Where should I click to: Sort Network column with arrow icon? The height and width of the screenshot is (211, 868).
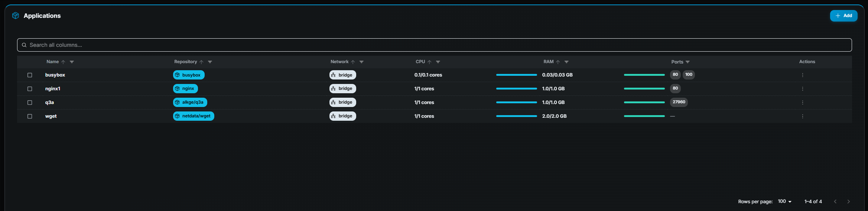click(x=353, y=62)
